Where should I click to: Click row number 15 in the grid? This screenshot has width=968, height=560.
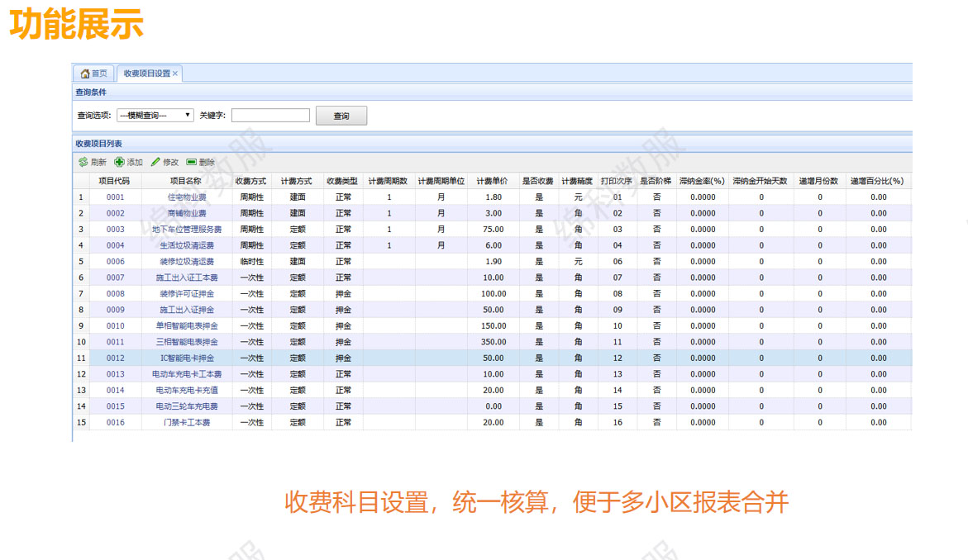[81, 422]
